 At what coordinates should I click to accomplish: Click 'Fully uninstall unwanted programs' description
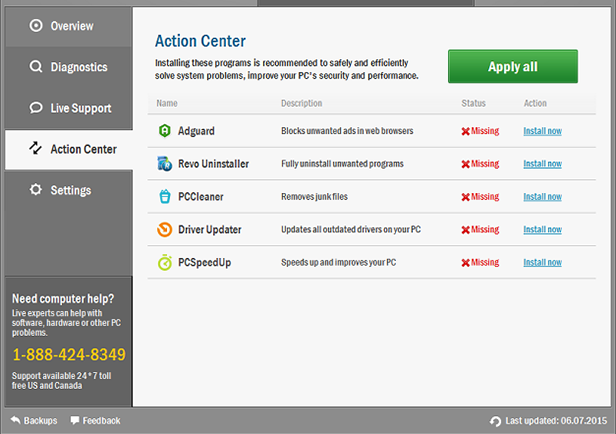pyautogui.click(x=342, y=164)
